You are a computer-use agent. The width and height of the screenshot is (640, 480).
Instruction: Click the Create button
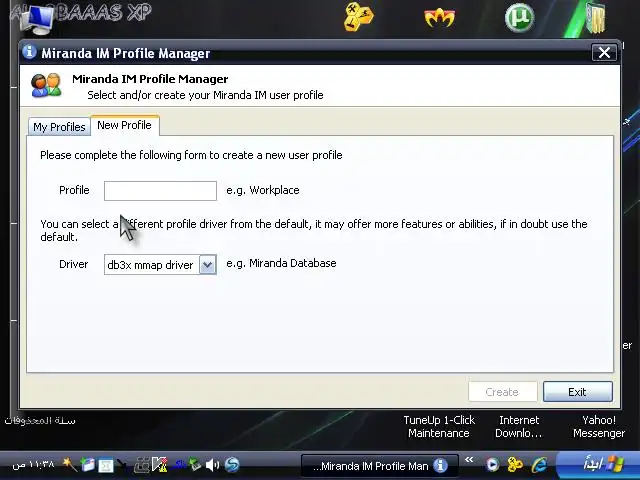(x=502, y=392)
